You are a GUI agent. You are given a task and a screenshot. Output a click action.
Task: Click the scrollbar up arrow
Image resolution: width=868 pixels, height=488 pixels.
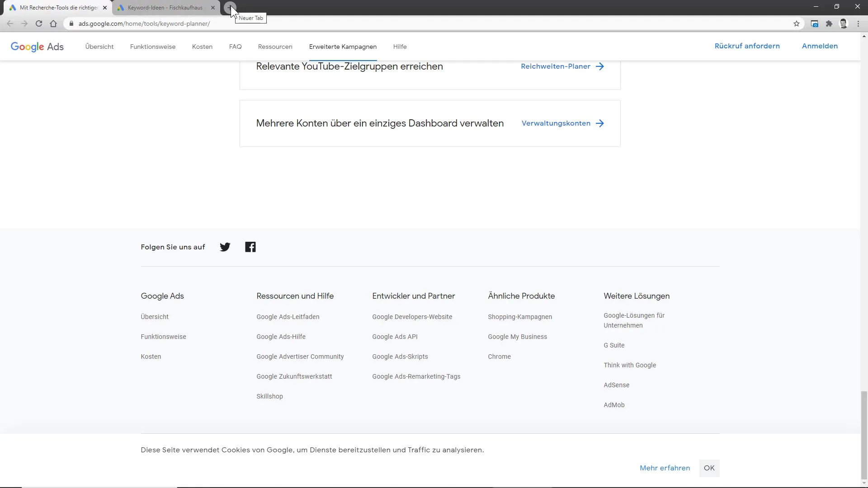(864, 36)
